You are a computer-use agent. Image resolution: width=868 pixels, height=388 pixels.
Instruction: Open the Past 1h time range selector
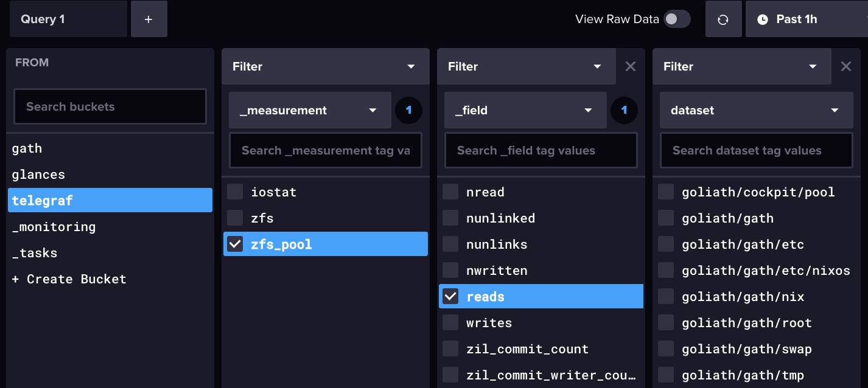pos(797,19)
